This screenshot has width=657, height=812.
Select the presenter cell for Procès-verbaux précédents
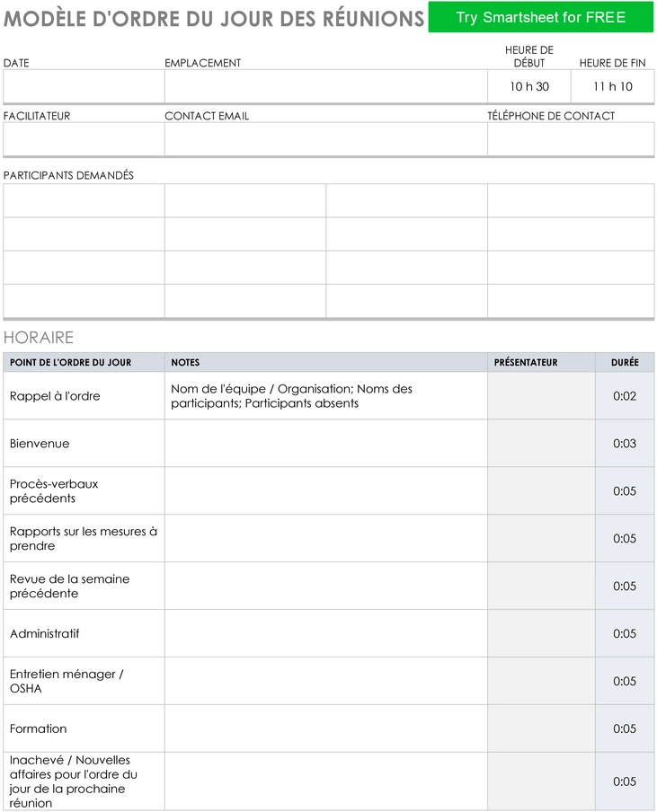click(541, 491)
